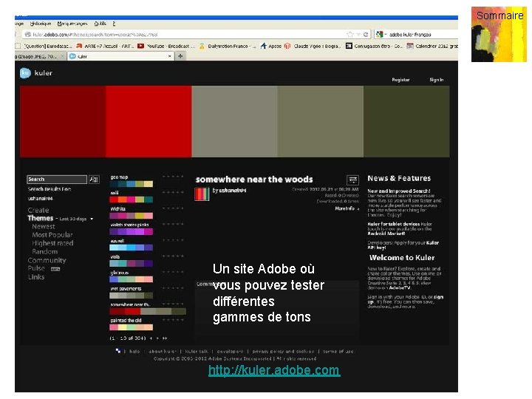Image resolution: width=532 pixels, height=399 pixels.
Task: Select Most Popular themes
Action: point(52,235)
